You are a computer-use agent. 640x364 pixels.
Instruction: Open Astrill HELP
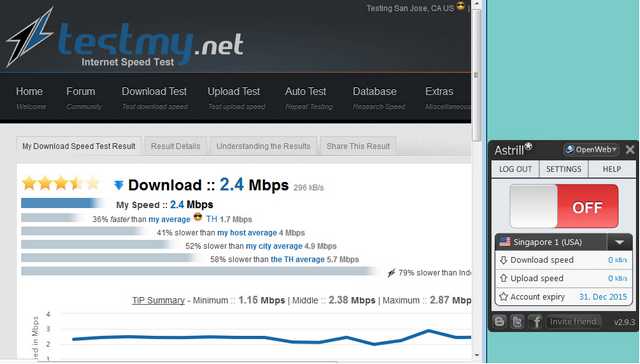coord(612,169)
